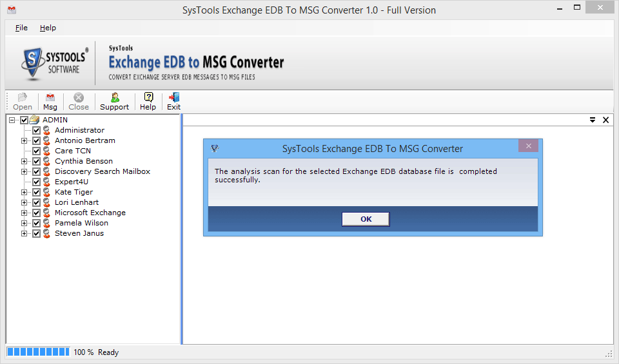Select the Administrator mailbox name

click(x=80, y=130)
